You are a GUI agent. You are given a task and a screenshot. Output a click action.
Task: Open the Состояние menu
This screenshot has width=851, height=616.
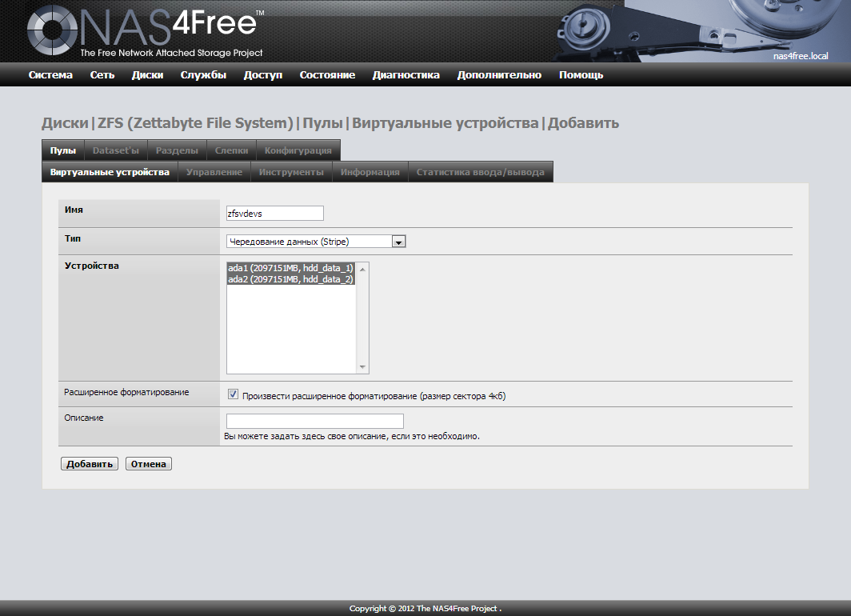coord(327,75)
